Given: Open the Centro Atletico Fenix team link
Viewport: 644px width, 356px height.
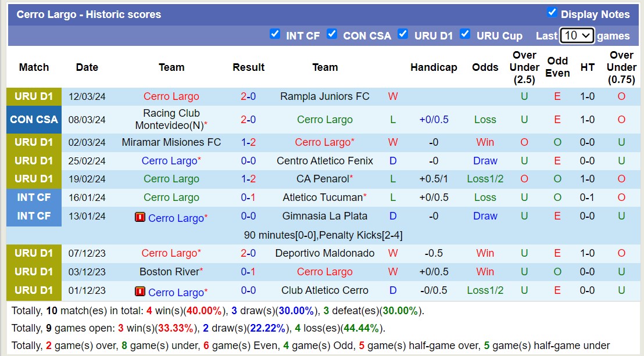Looking at the screenshot, I should (324, 161).
